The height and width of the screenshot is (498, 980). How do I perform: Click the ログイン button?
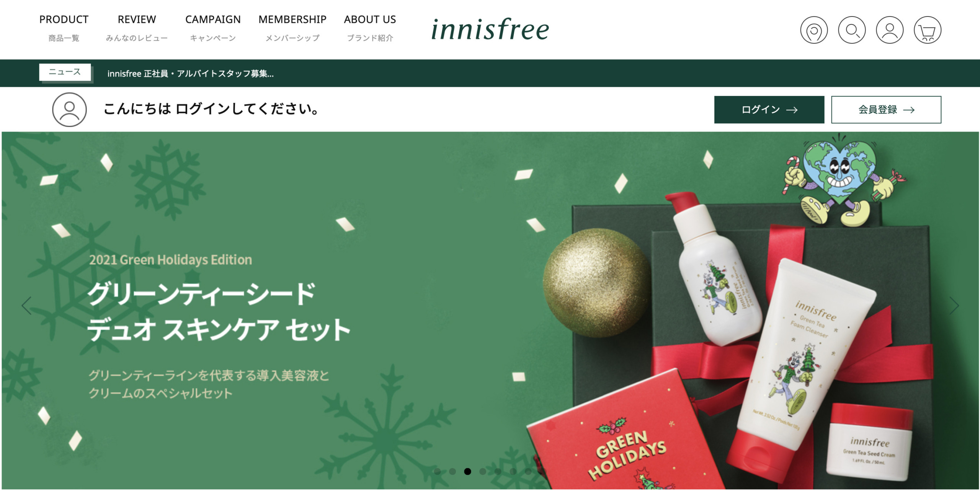[x=769, y=110]
